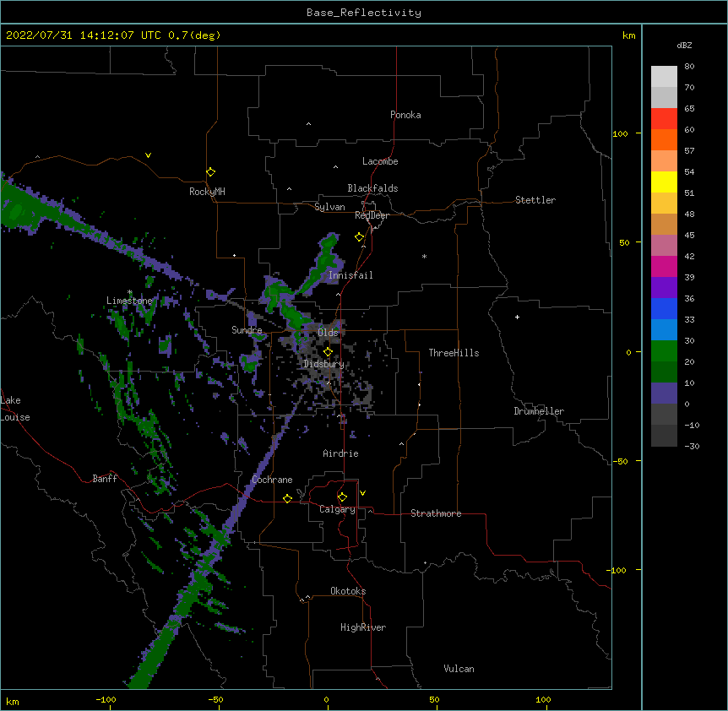The image size is (728, 711).
Task: Select the yellow diamond marker below Cochrane
Action: (287, 498)
